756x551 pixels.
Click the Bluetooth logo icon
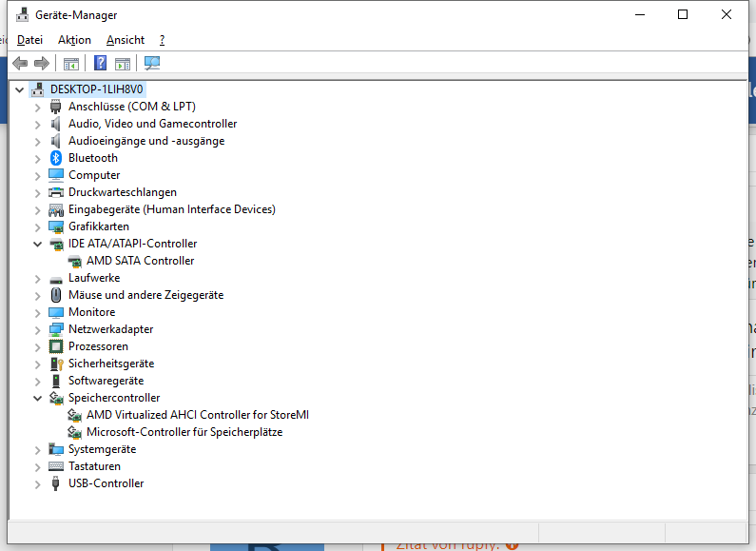pyautogui.click(x=56, y=158)
